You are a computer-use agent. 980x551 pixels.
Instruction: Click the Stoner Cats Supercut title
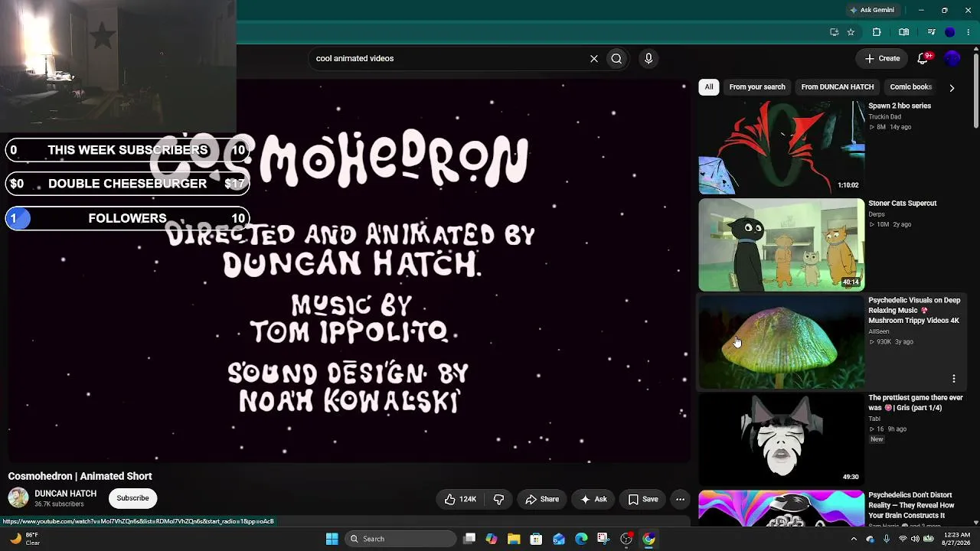[903, 203]
